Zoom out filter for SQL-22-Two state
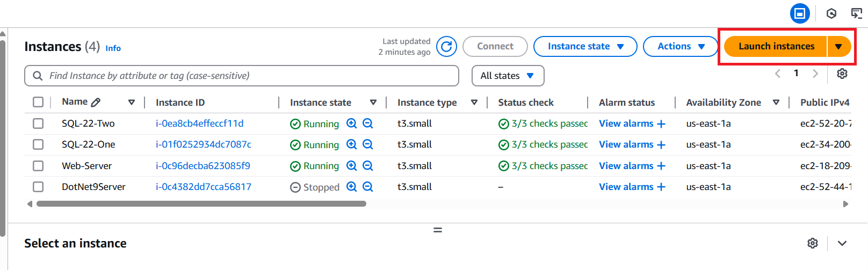This screenshot has width=868, height=270. [x=368, y=123]
